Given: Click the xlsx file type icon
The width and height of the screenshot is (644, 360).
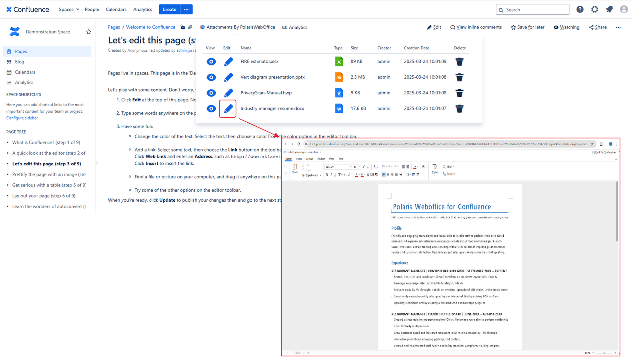Looking at the screenshot, I should 339,61.
